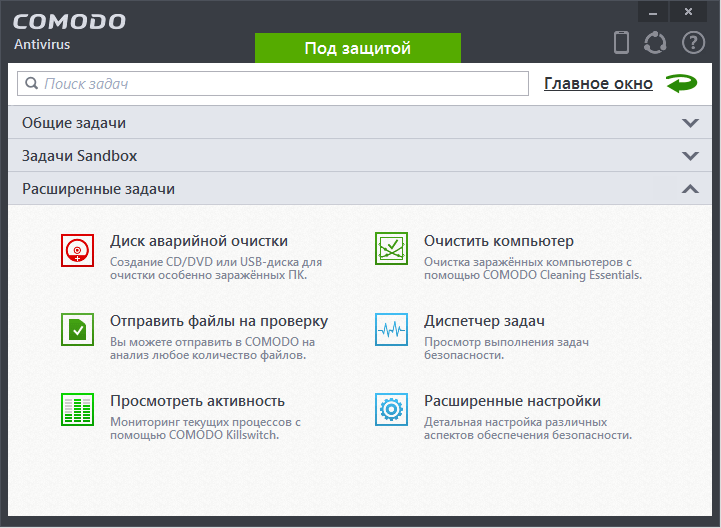
Task: Click description 'Очистка заражённых компьютеров'
Action: click(533, 268)
